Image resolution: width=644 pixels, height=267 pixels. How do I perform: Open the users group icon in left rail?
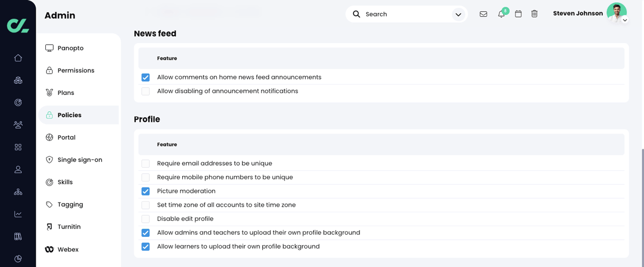coord(18,125)
